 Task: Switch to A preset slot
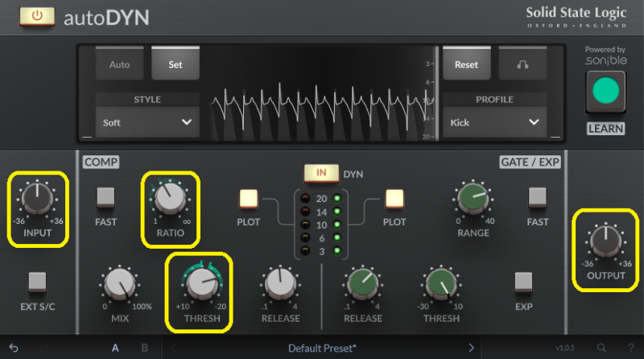[115, 348]
